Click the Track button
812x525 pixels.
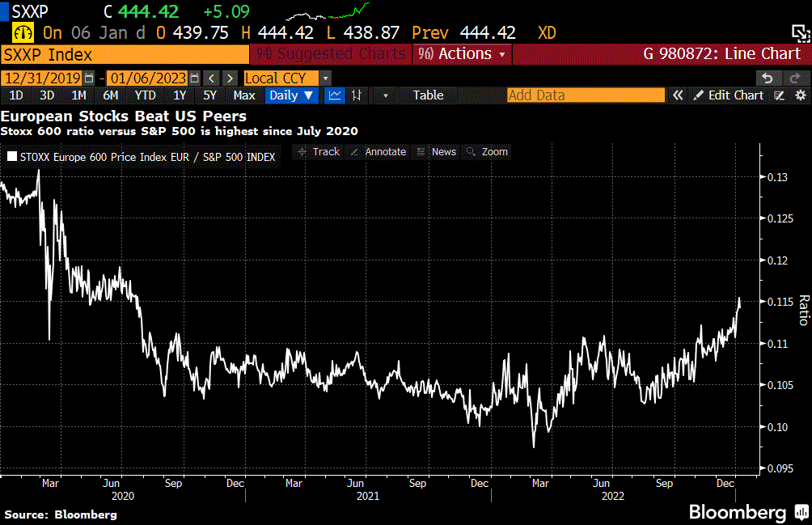[x=319, y=152]
